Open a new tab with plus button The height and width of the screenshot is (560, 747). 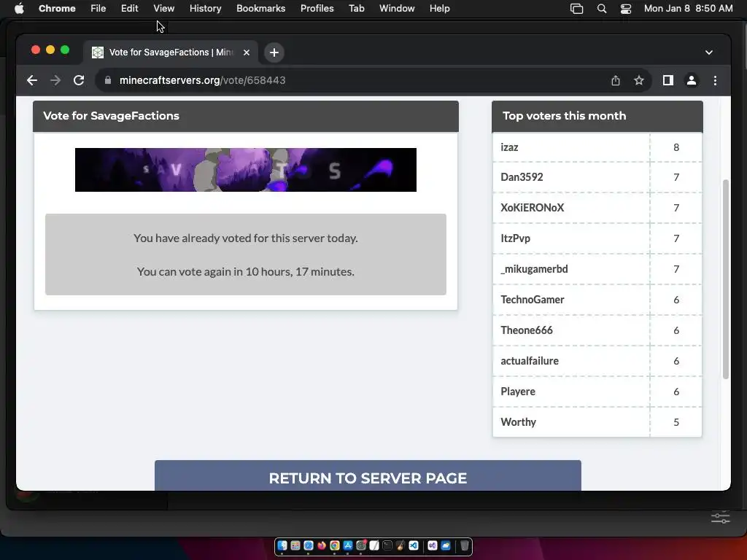(x=274, y=52)
